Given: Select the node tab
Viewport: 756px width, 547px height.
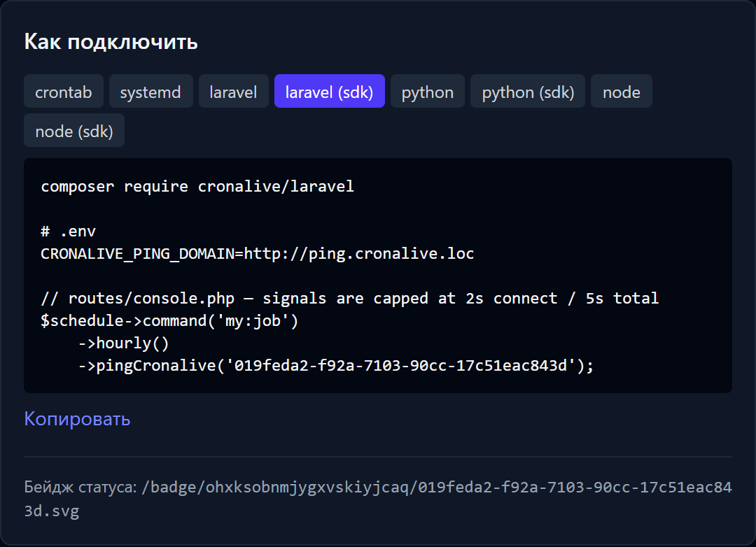Looking at the screenshot, I should coord(622,91).
